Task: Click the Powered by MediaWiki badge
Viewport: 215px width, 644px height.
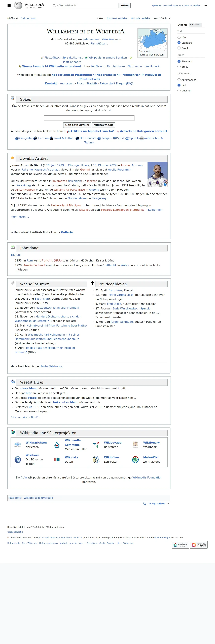Action: 199,545
